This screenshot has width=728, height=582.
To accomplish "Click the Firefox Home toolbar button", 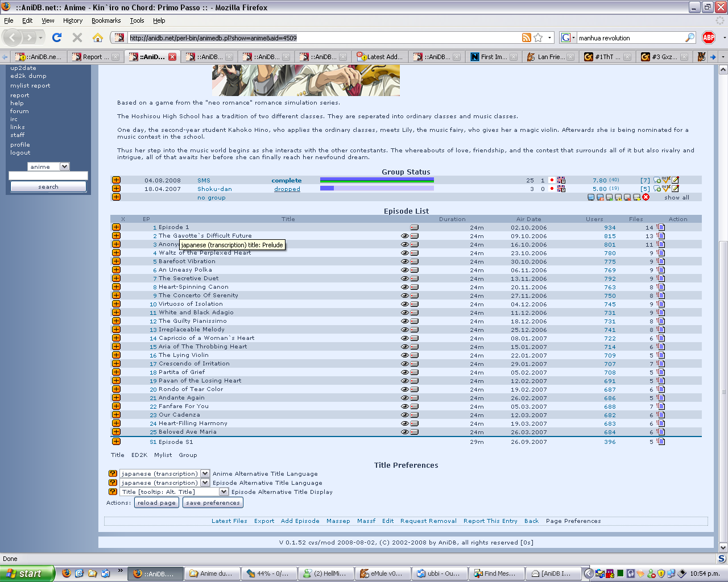I will pos(98,38).
